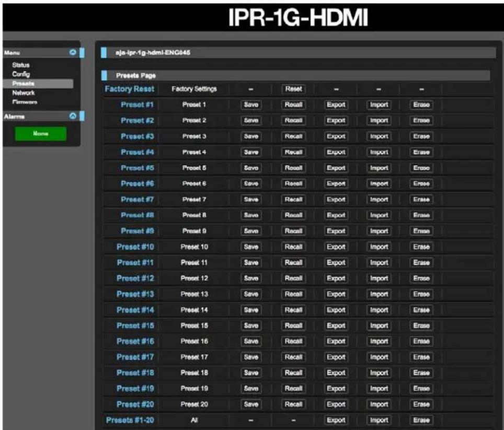
Task: Save Preset #9
Action: pyautogui.click(x=251, y=231)
